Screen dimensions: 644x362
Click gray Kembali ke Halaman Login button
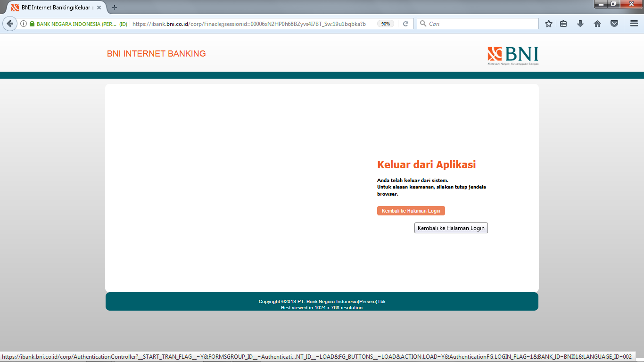point(451,228)
